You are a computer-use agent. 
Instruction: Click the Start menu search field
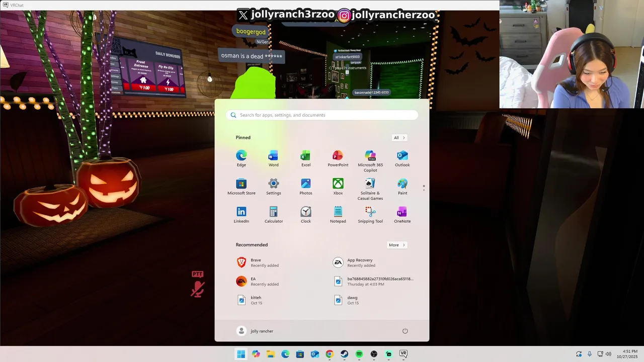click(x=322, y=115)
